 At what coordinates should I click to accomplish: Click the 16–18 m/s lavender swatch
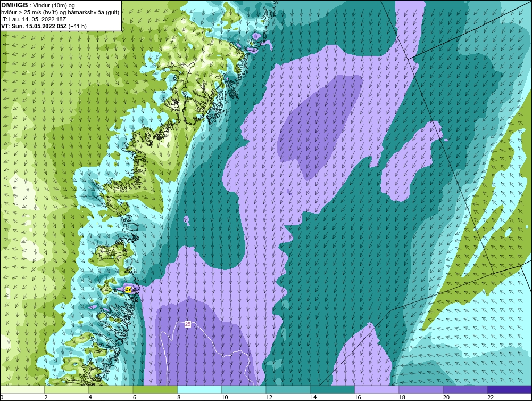coord(377,389)
